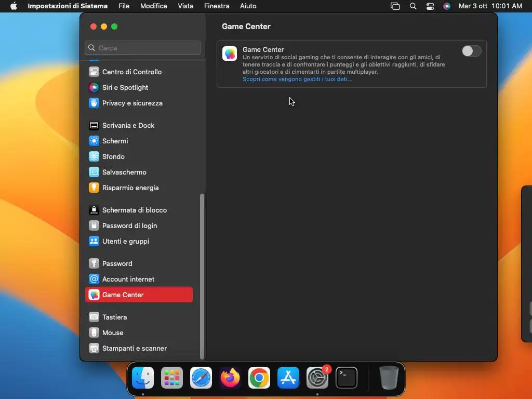
Task: Open Privacy e sicurezza hand icon
Action: [x=94, y=103]
